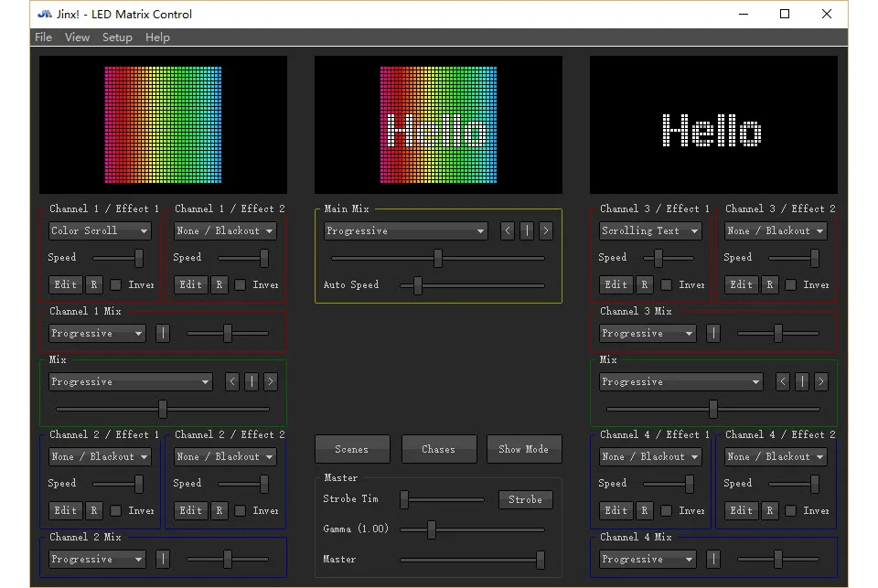Viewport: 878px width, 588px height.
Task: Click the Main Mix right arrow button
Action: click(546, 230)
